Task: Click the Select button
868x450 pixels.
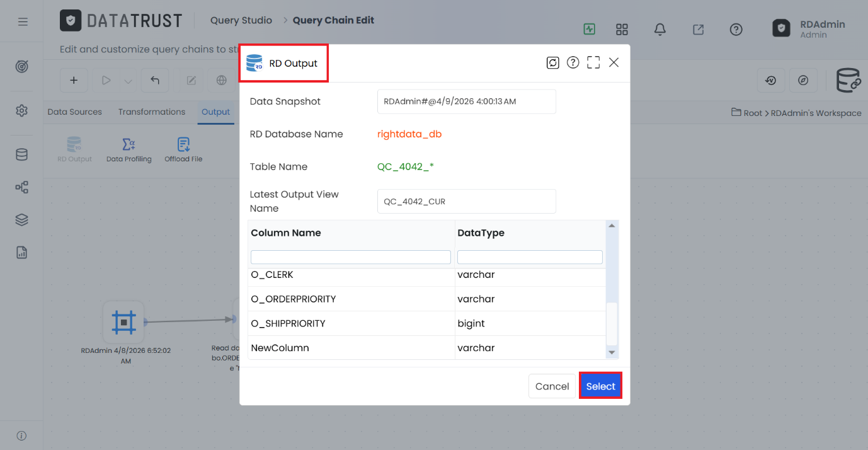Action: click(x=600, y=386)
